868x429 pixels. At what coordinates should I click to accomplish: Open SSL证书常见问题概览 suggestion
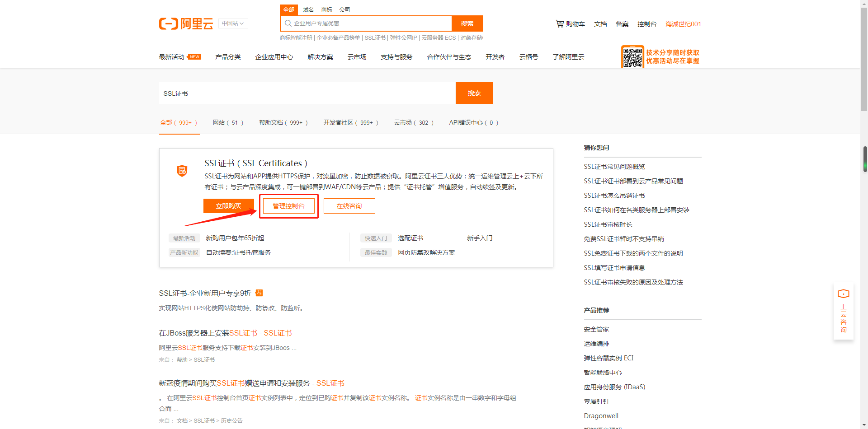(614, 167)
